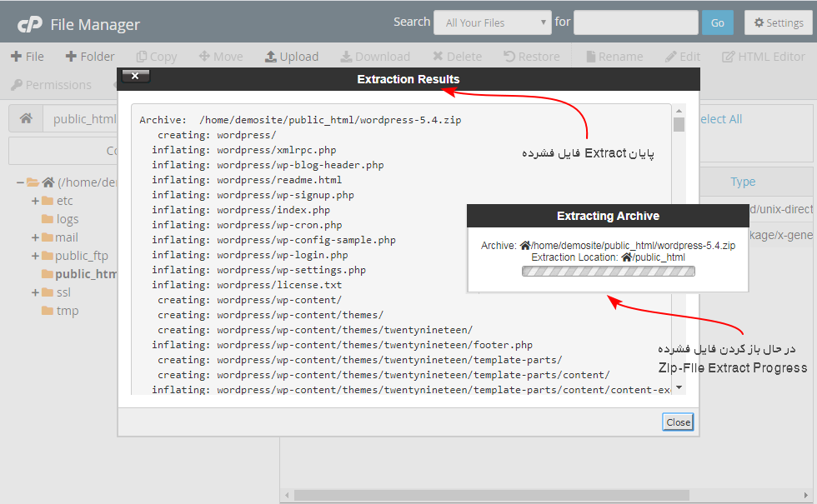Click the wordpress/wp-config-sample.php log line
This screenshot has height=504, width=817.
pyautogui.click(x=273, y=240)
